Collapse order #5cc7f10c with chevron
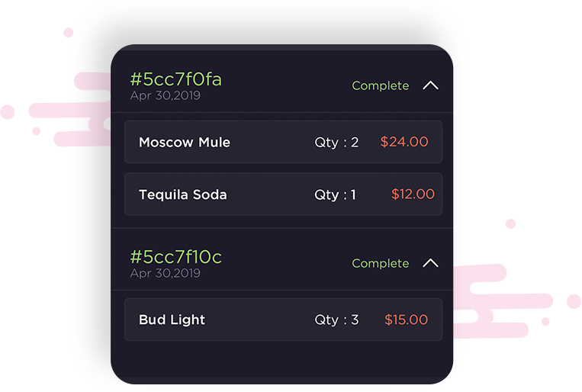 click(430, 263)
